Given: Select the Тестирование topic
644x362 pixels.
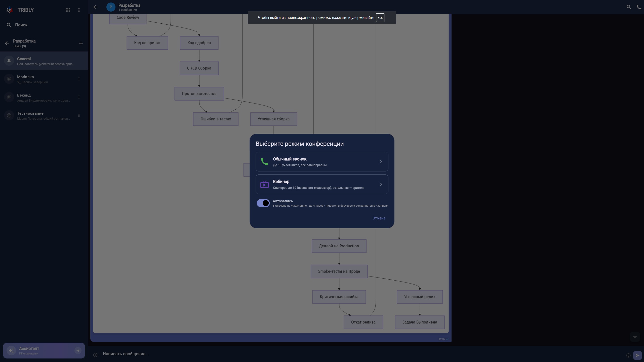Looking at the screenshot, I should pyautogui.click(x=44, y=115).
